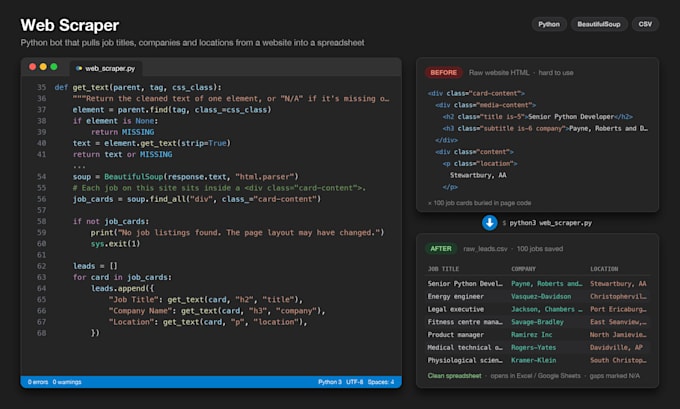Click the 'Port Ericaburg' location cell
The width and height of the screenshot is (680, 409).
[618, 309]
